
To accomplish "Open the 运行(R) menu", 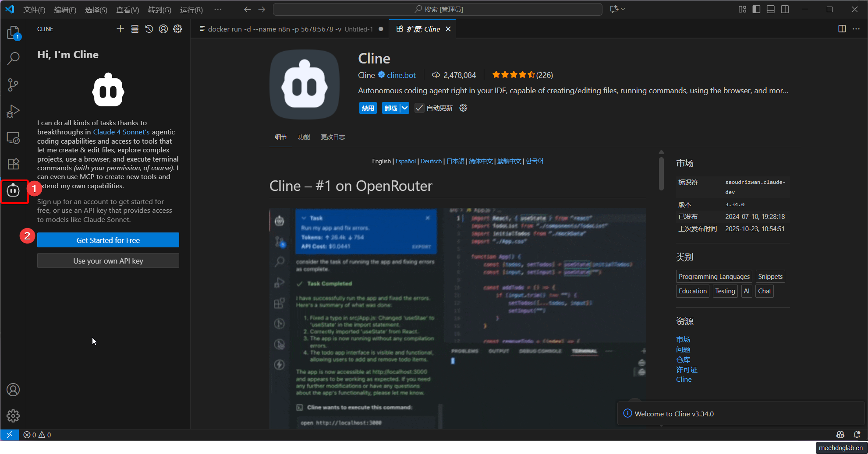I will click(x=191, y=10).
